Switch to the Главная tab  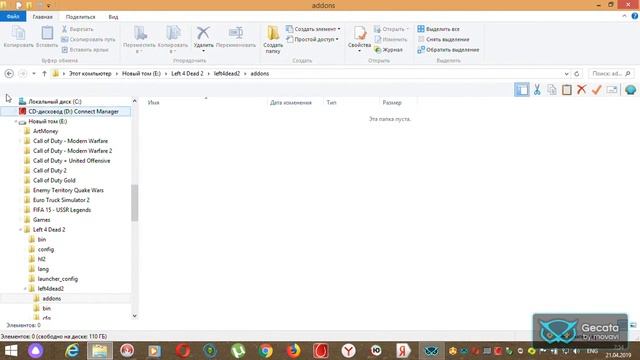(42, 17)
